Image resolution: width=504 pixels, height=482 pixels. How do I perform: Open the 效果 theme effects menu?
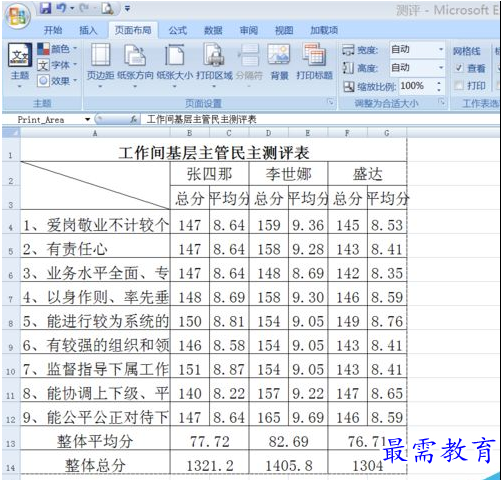pyautogui.click(x=57, y=81)
